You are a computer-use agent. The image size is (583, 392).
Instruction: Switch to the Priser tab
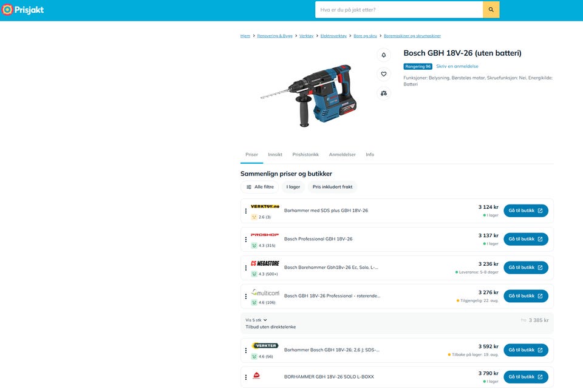point(251,155)
